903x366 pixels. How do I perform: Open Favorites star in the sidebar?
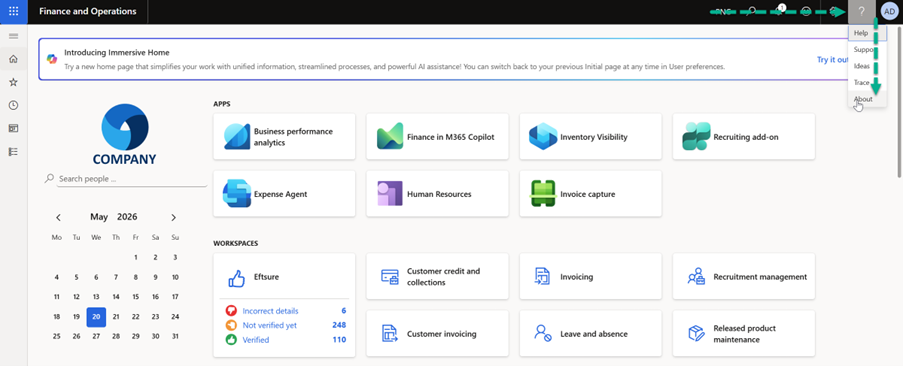point(14,82)
